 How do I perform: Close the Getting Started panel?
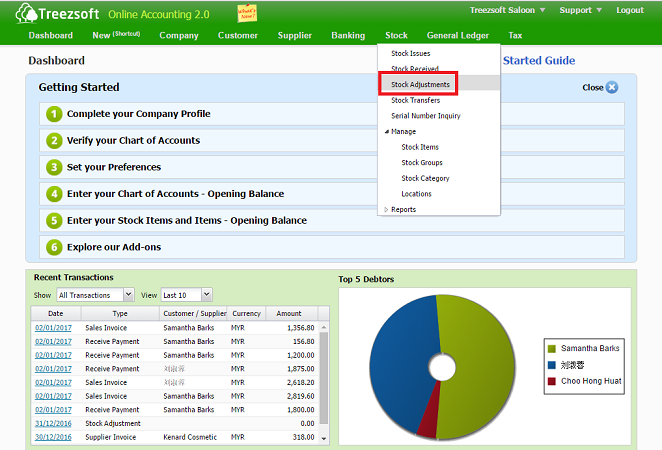611,87
